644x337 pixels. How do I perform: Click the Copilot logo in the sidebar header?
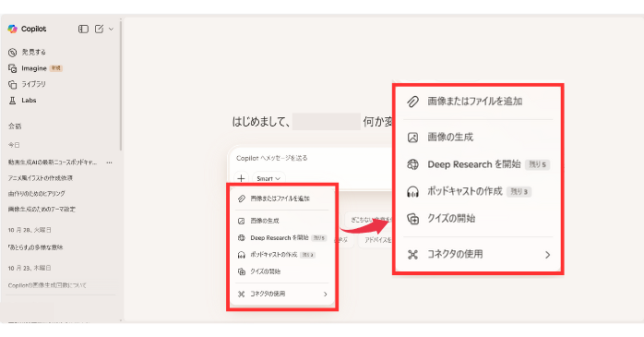pos(12,29)
